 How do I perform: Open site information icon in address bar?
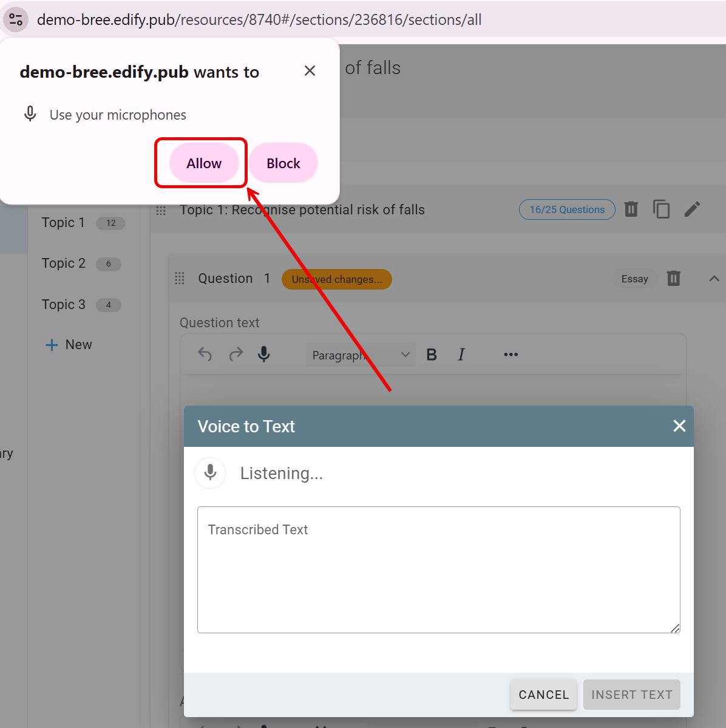pos(16,19)
